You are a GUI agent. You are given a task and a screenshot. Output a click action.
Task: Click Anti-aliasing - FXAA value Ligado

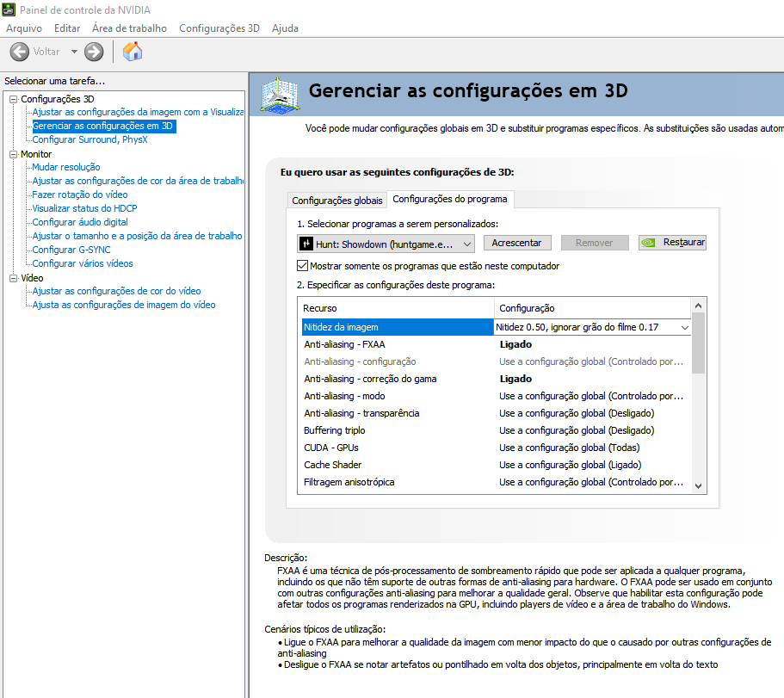point(515,344)
